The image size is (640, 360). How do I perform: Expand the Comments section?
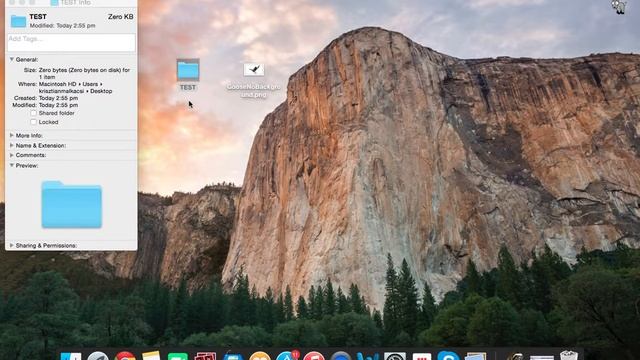(x=11, y=155)
